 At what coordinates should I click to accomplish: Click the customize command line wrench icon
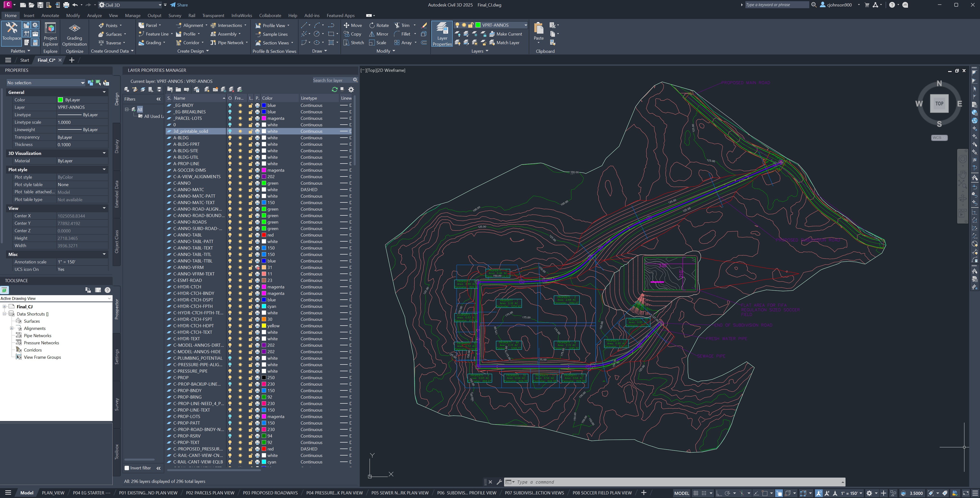(x=499, y=482)
